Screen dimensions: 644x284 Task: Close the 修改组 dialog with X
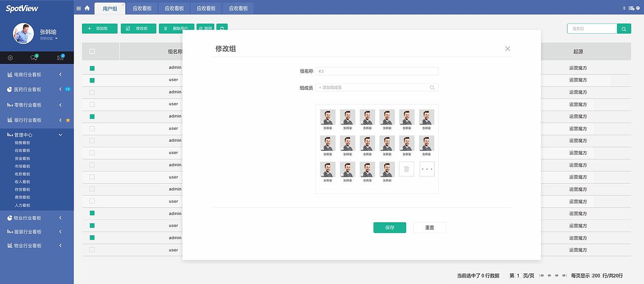508,49
